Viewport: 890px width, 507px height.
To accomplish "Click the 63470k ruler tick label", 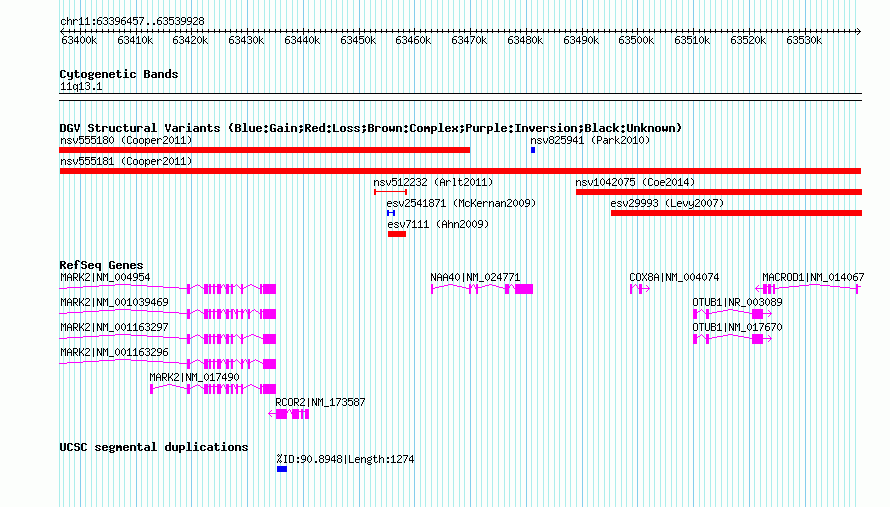I will [x=469, y=40].
